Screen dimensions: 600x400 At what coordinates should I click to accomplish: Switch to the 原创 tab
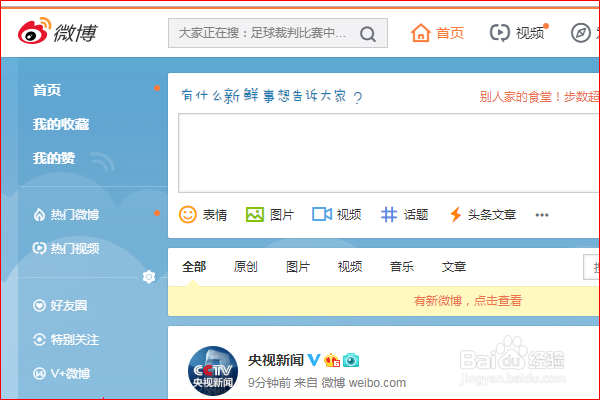246,266
